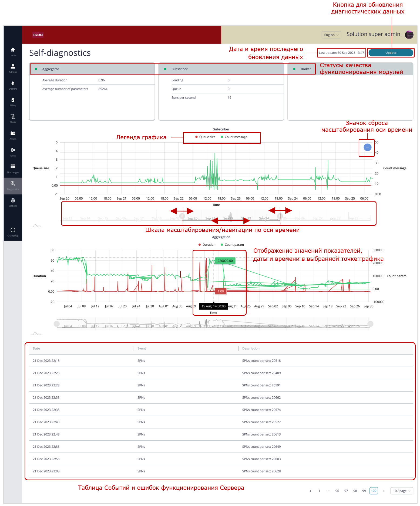Open Fleets from sidebar

[13, 119]
